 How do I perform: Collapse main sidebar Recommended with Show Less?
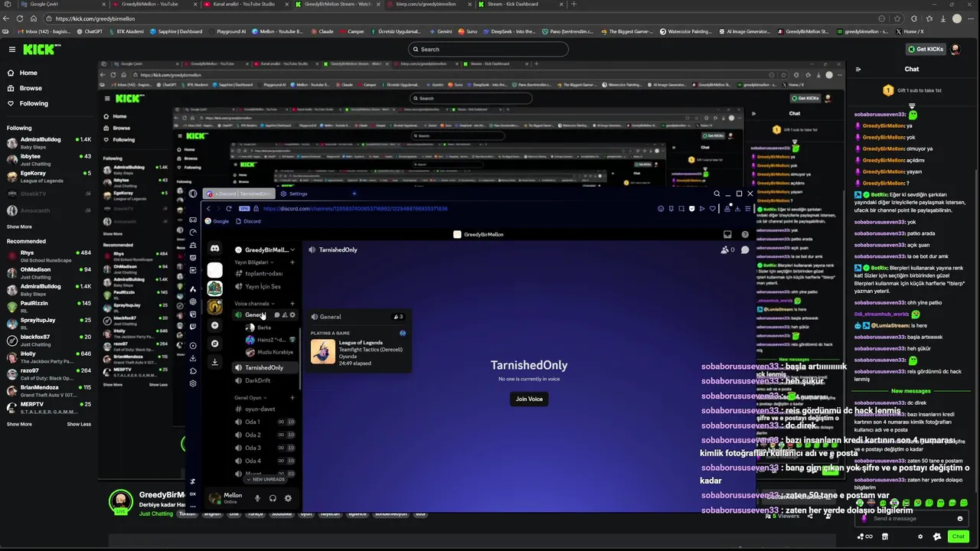tap(79, 424)
